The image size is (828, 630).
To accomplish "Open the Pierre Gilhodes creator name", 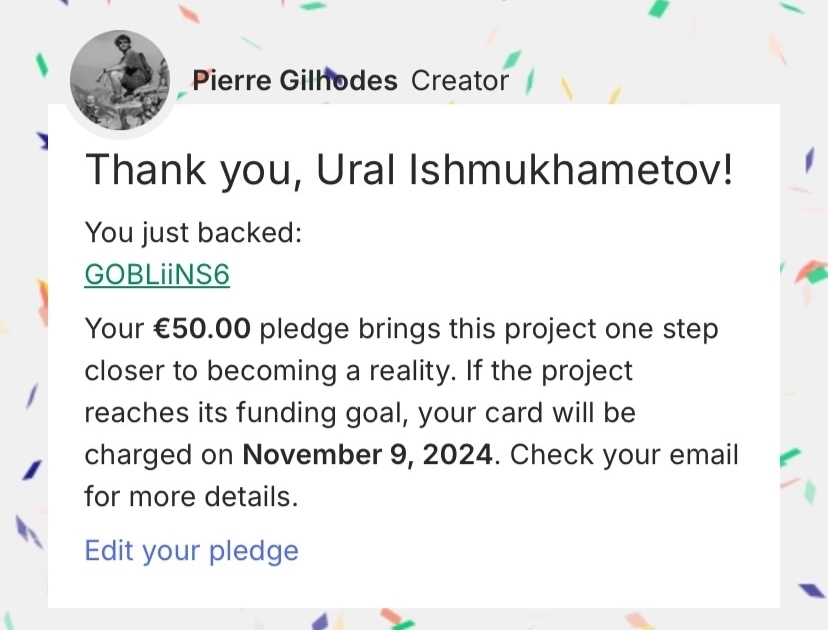I will pos(294,81).
